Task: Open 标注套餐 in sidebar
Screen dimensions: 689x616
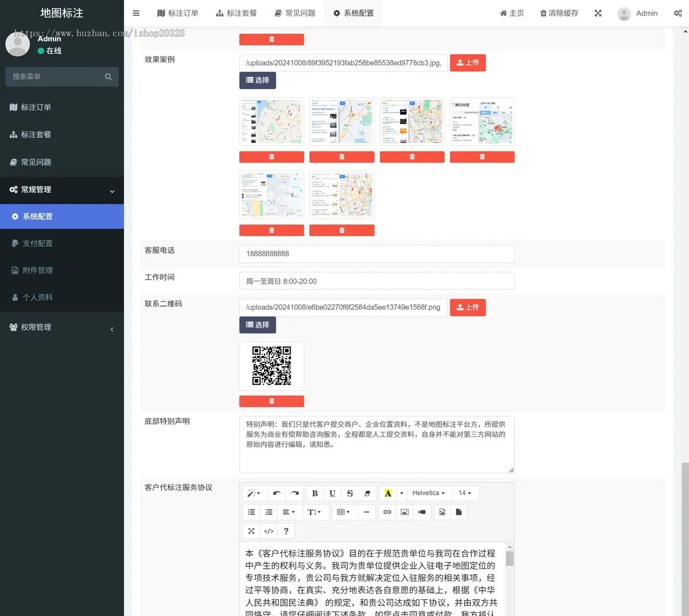Action: click(x=62, y=135)
